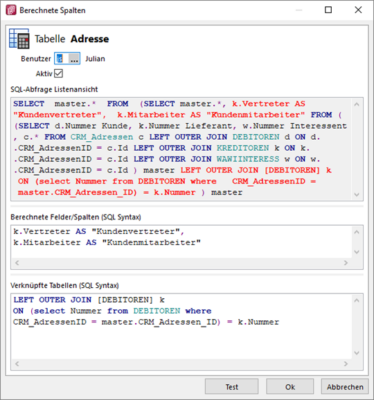Click the line 'k.Vertreter AS "Kundenvertreter",' in Berechnete Felder
The image size is (374, 400).
99,231
